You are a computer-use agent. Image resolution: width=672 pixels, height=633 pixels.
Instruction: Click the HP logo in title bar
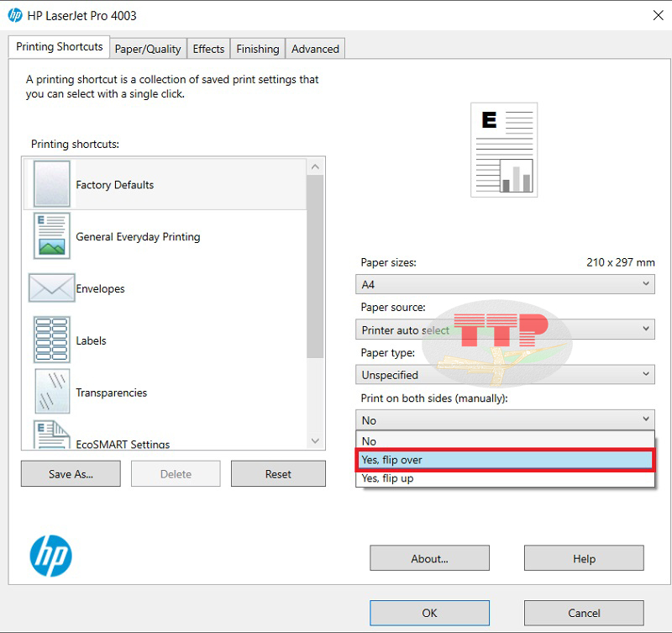15,15
